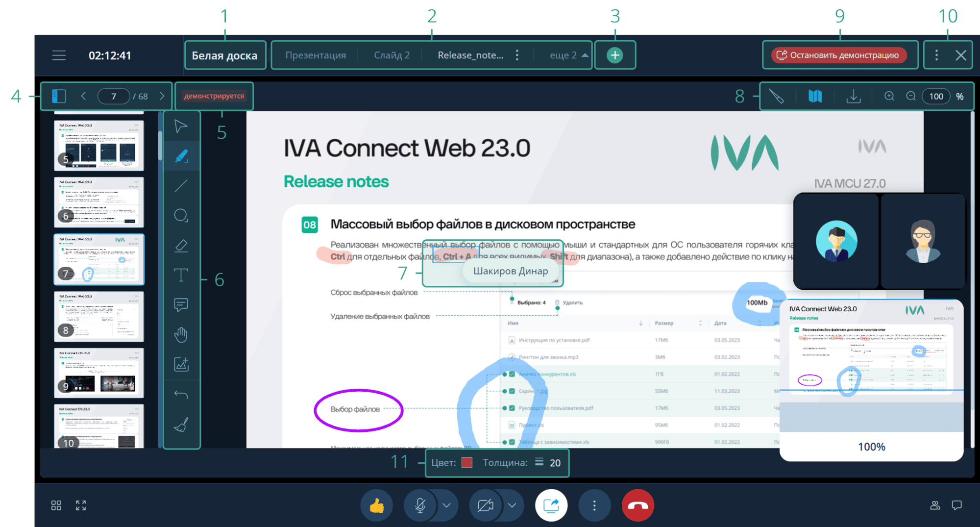Click the minimap preview showing 100%
Viewport: 980px width, 527px height.
coord(872,380)
